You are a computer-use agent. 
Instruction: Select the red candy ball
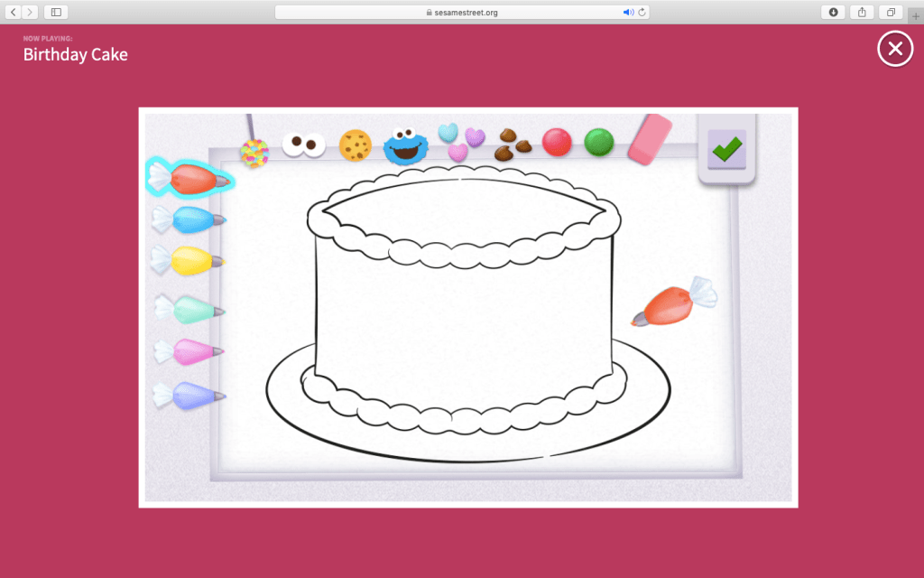coord(557,142)
